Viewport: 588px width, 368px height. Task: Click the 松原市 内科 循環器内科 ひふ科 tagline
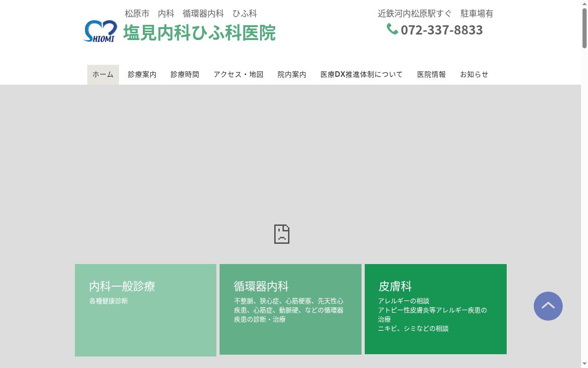191,14
